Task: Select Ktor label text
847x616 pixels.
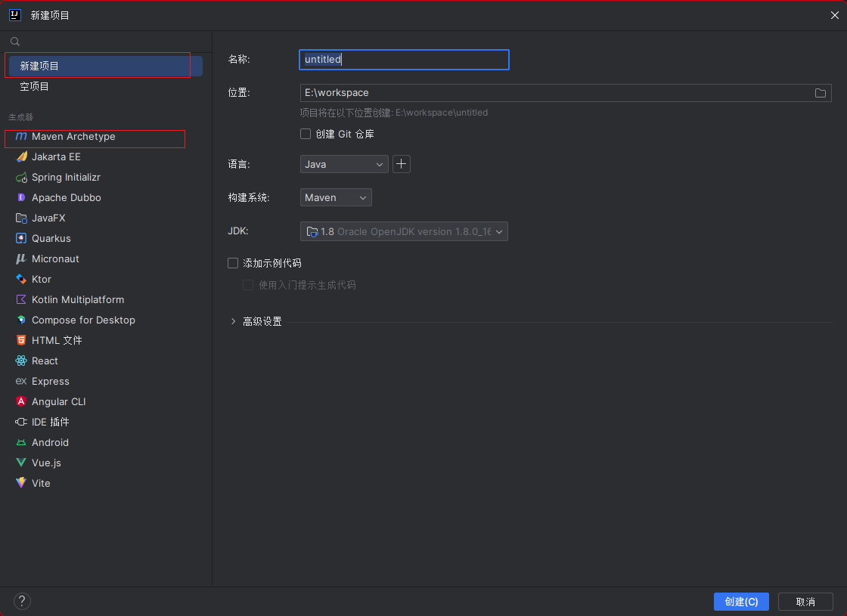Action: 42,279
